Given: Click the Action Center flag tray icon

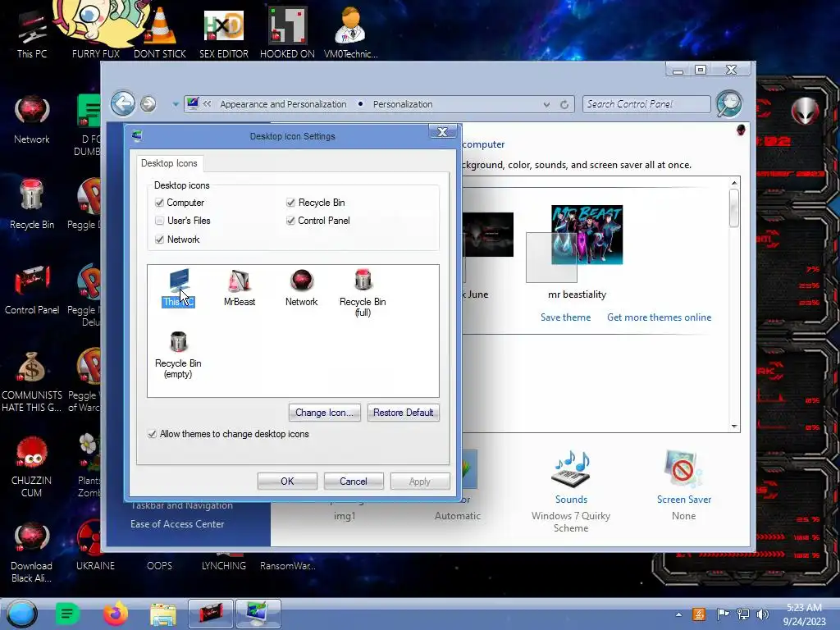Looking at the screenshot, I should (x=723, y=614).
